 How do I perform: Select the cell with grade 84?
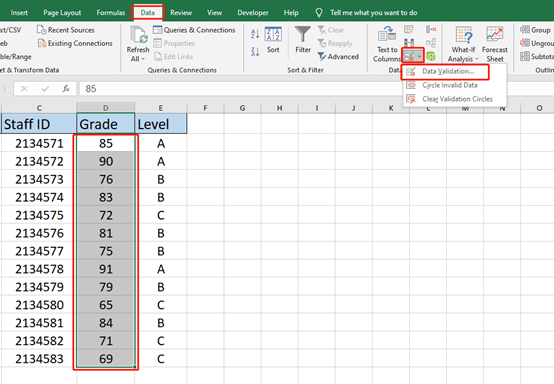click(x=106, y=323)
